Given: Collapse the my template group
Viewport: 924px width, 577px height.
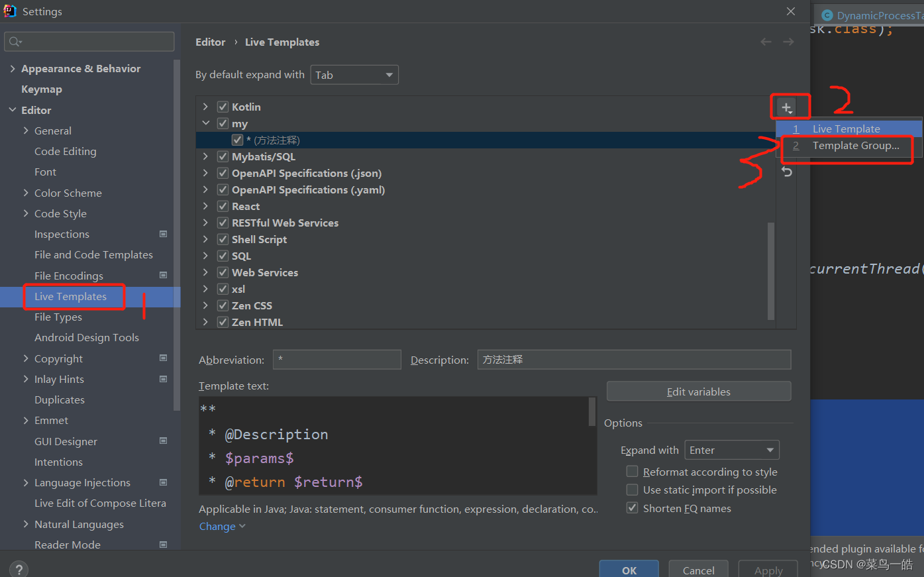Looking at the screenshot, I should click(205, 123).
